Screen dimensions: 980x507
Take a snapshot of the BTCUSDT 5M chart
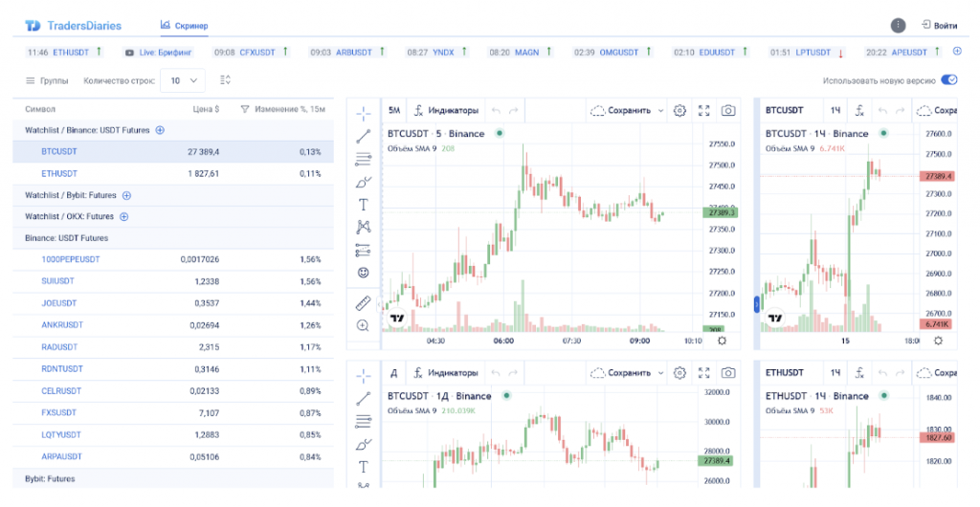coord(728,111)
